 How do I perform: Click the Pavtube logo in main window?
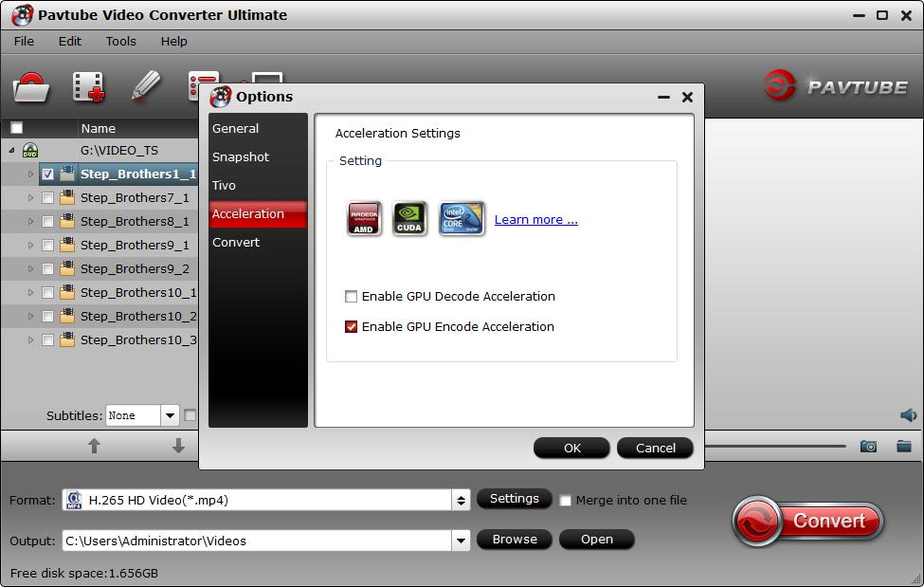pyautogui.click(x=836, y=86)
